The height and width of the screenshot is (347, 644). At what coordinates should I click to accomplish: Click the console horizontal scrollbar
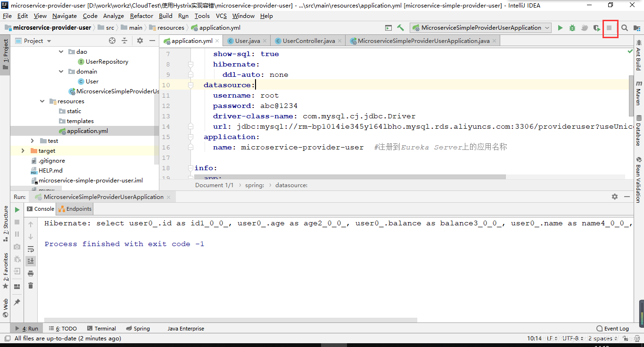pyautogui.click(x=231, y=320)
